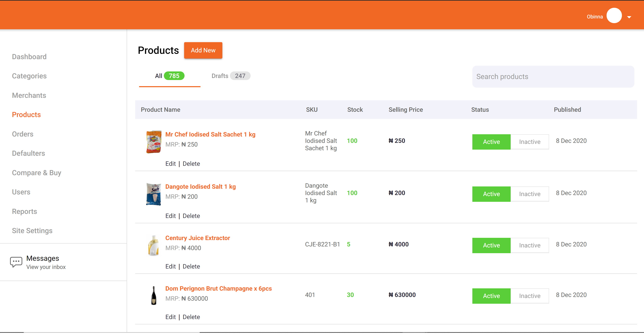Click selling price ₦ 4000
The width and height of the screenshot is (644, 334).
[x=399, y=244]
